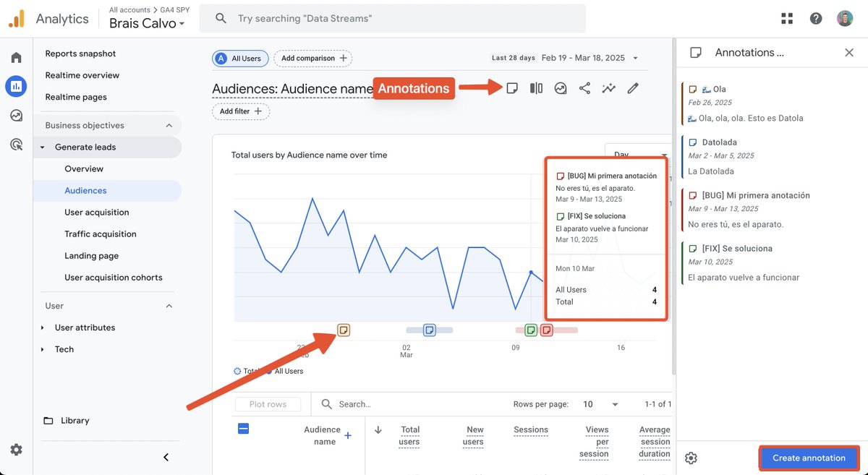Open the Google apps grid icon
This screenshot has width=868, height=475.
tap(787, 19)
